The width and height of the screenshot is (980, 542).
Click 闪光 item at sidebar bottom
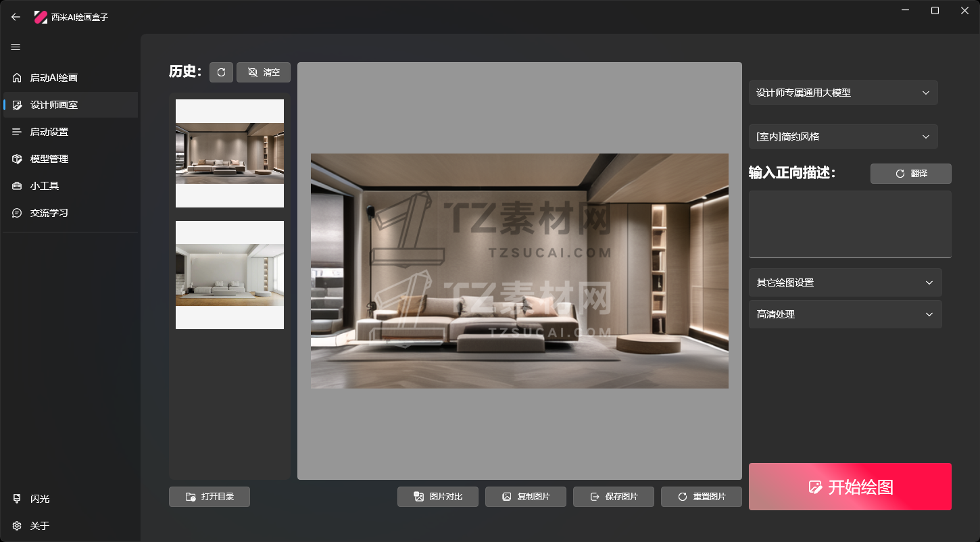pyautogui.click(x=71, y=499)
